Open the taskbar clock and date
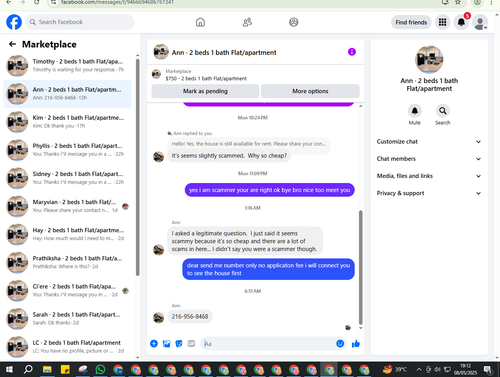Viewport: 500px width, 377px height. pos(465,369)
